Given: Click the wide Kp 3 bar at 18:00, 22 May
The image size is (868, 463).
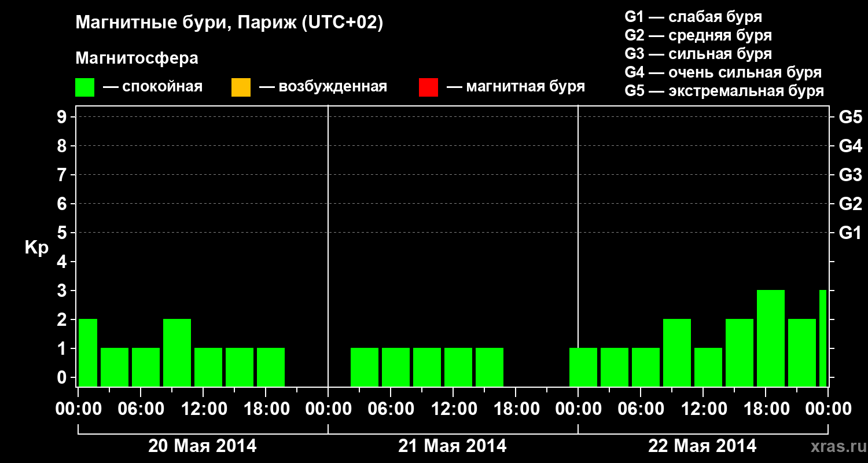Looking at the screenshot, I should tap(771, 338).
